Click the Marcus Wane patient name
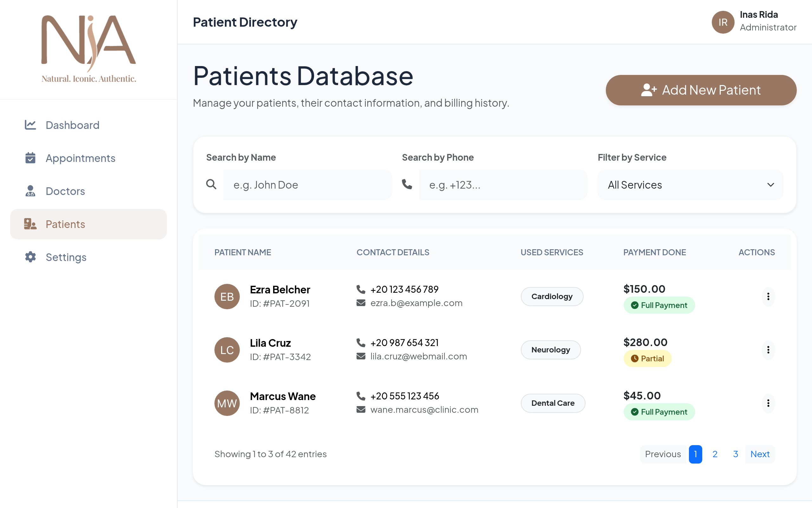 (x=283, y=397)
